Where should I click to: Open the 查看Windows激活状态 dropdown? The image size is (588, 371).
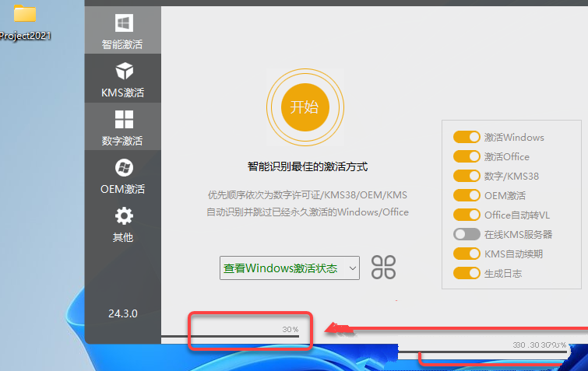pos(290,268)
